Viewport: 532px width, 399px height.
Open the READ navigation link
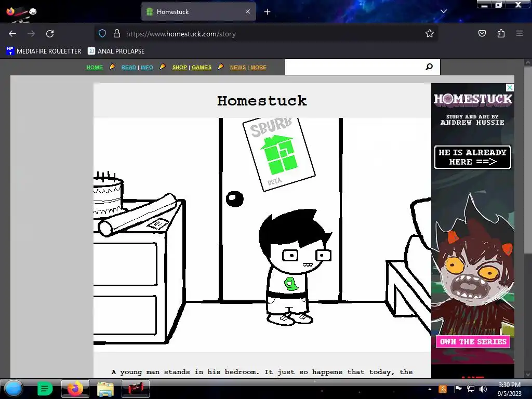pyautogui.click(x=129, y=67)
